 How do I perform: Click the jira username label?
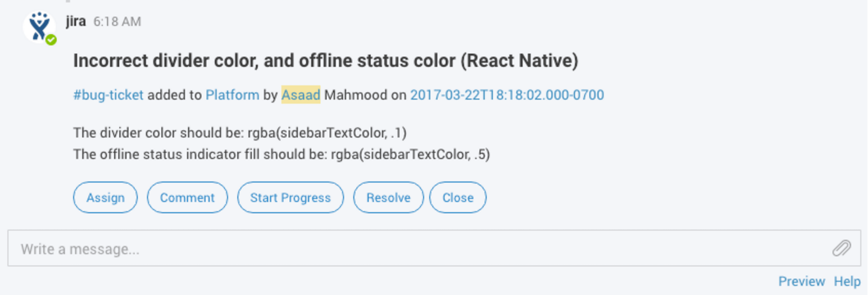coord(76,21)
